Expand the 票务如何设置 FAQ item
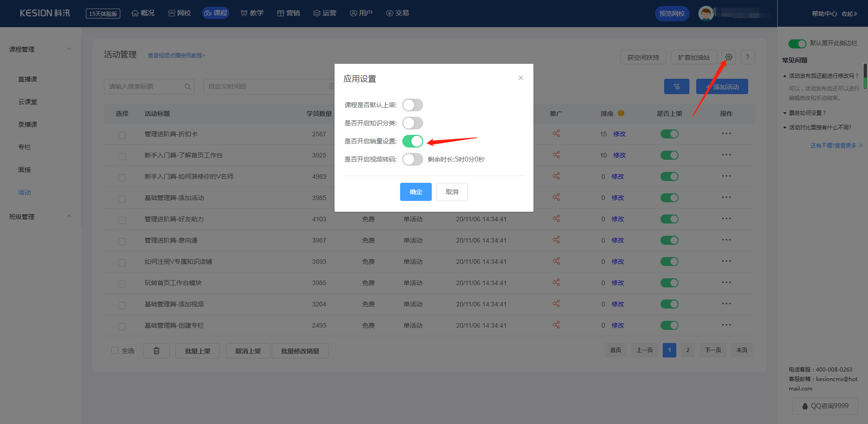Viewport: 868px width, 424px height. click(x=807, y=113)
